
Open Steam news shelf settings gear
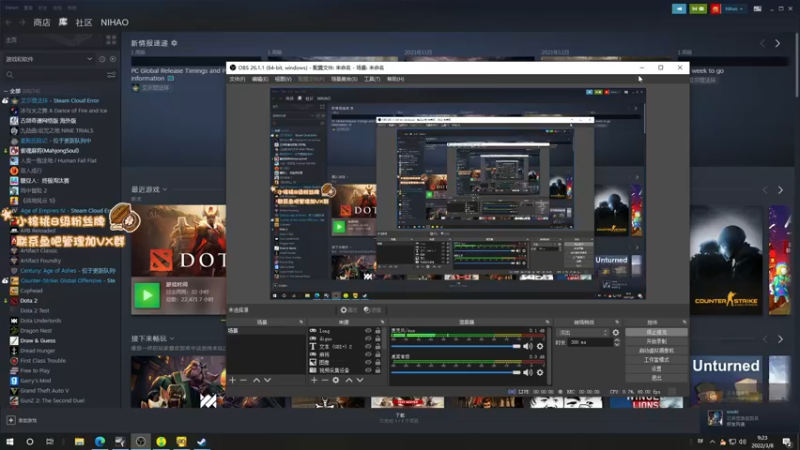pyautogui.click(x=174, y=43)
